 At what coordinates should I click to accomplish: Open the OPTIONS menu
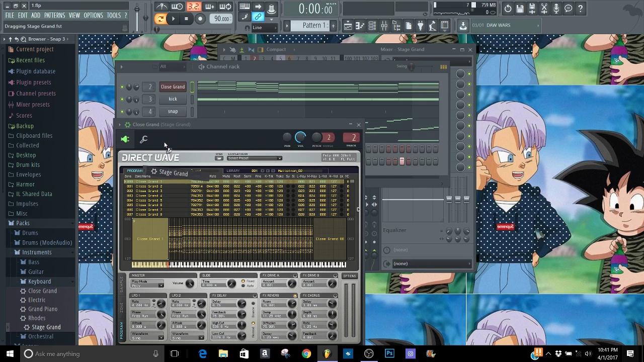[x=93, y=16]
